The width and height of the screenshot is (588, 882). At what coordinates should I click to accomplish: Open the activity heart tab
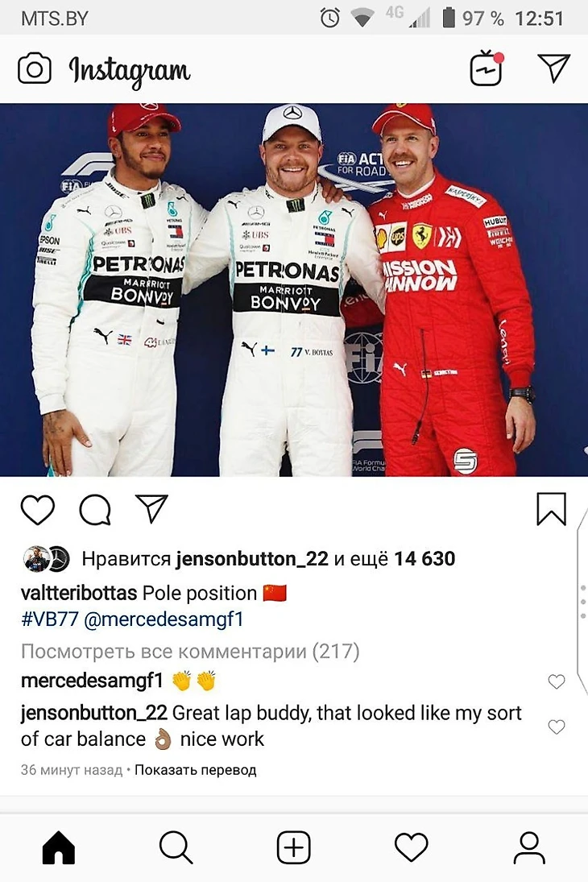(x=412, y=847)
